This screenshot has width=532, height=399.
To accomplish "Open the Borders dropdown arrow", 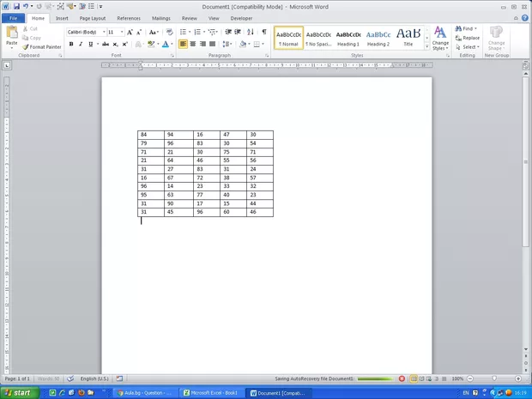I will point(263,44).
